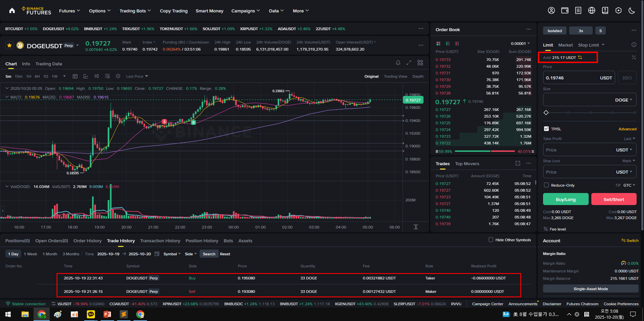Toggle dark mode moon icon
Screen dimensions: 644x321
632,11
